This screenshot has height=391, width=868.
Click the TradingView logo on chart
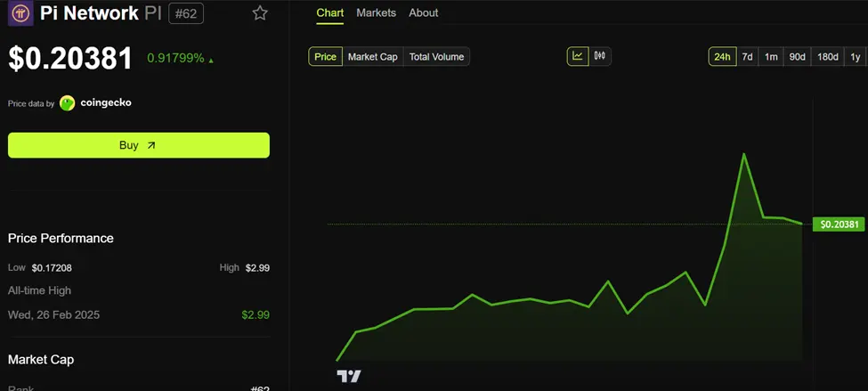(x=349, y=376)
